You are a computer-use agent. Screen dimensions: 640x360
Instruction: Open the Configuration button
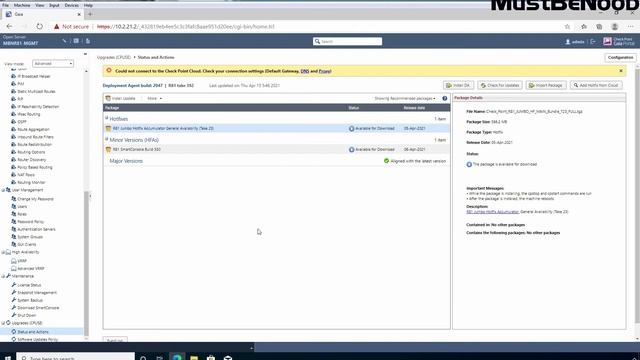pyautogui.click(x=620, y=58)
